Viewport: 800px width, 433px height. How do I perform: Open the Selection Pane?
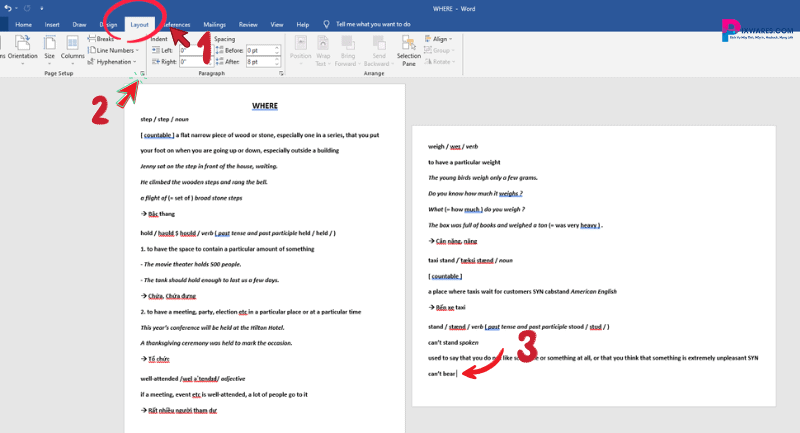[409, 50]
